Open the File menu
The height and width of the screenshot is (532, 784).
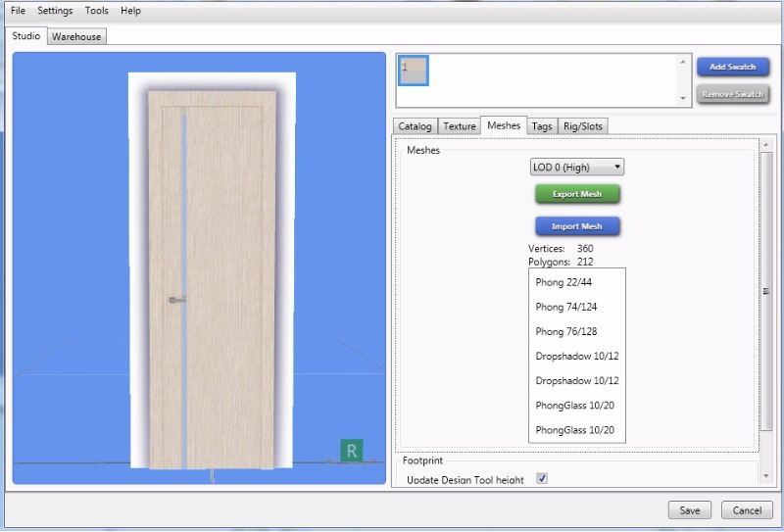pyautogui.click(x=18, y=11)
